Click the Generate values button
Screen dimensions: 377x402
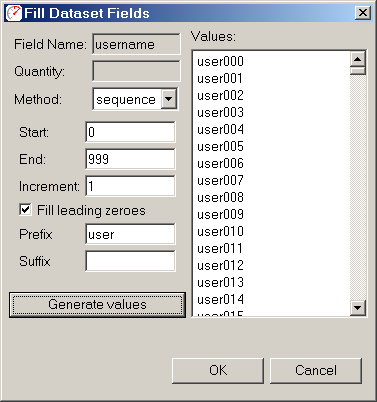click(x=97, y=305)
